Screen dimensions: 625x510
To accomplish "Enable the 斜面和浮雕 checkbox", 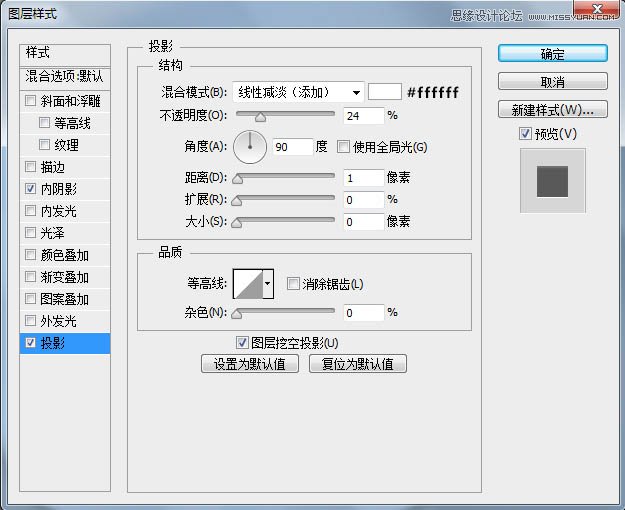I will tap(31, 101).
